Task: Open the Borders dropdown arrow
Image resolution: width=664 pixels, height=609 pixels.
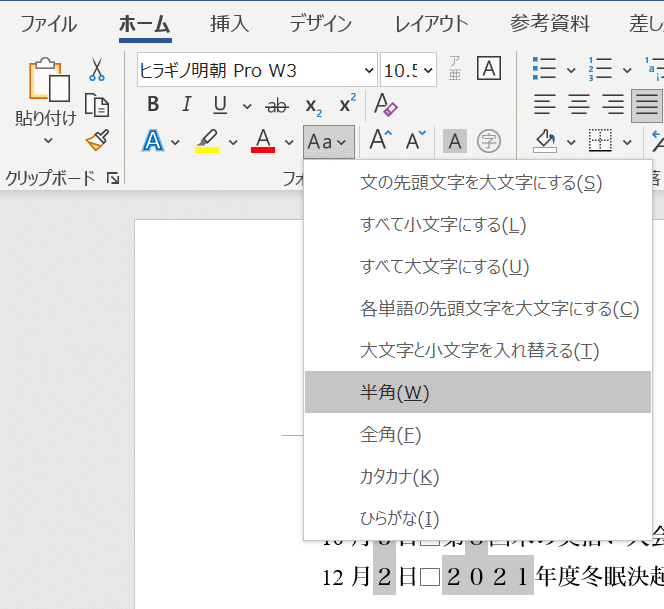Action: point(627,142)
